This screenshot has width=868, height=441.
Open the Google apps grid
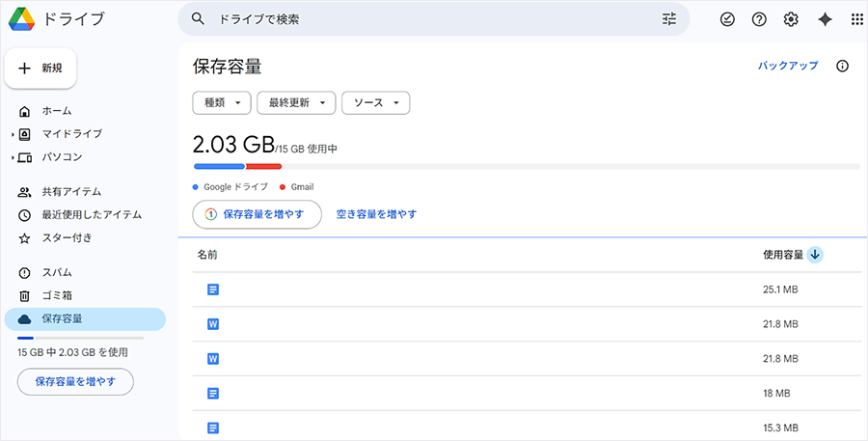(856, 19)
